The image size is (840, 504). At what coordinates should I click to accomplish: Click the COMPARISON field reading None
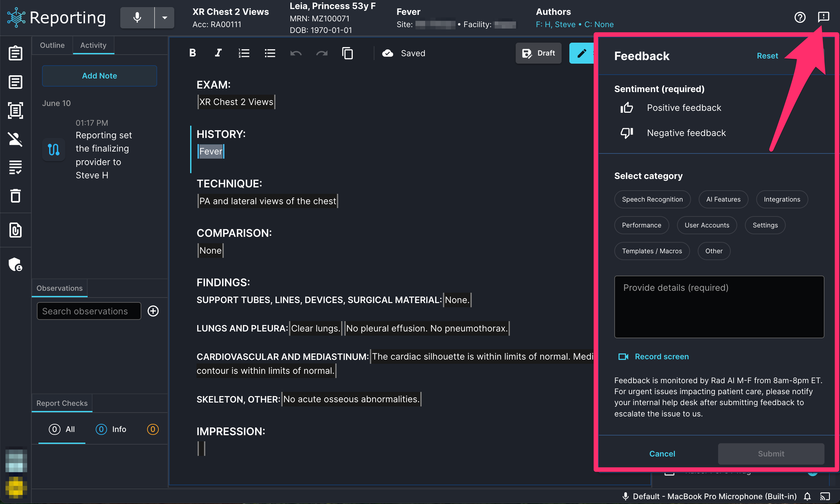pos(210,251)
